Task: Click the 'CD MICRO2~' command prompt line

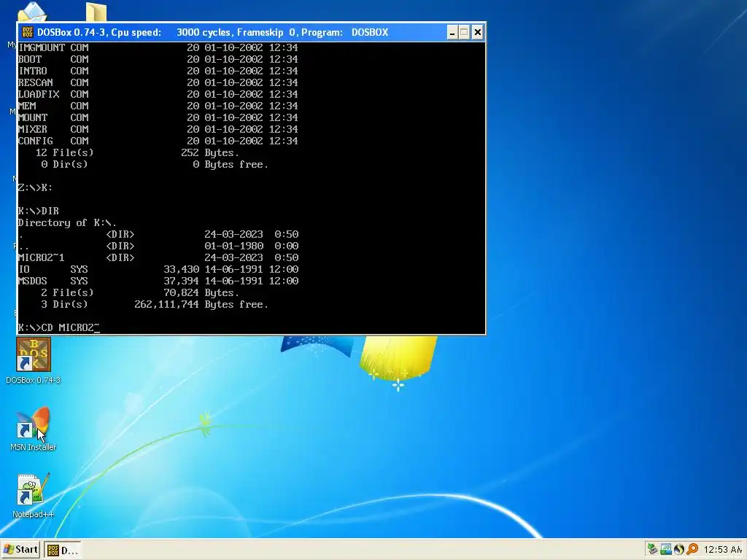Action: pyautogui.click(x=59, y=327)
